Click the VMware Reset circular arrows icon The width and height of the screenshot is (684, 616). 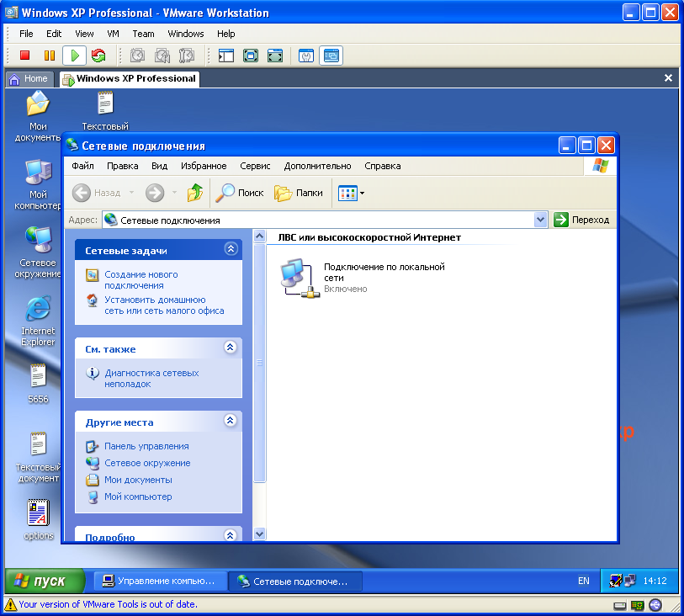(98, 56)
